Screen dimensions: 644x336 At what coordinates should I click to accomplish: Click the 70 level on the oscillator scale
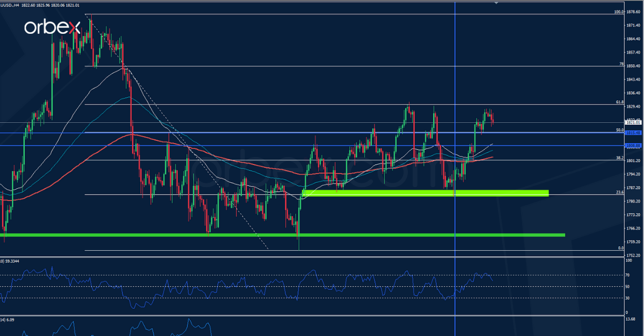click(x=627, y=275)
